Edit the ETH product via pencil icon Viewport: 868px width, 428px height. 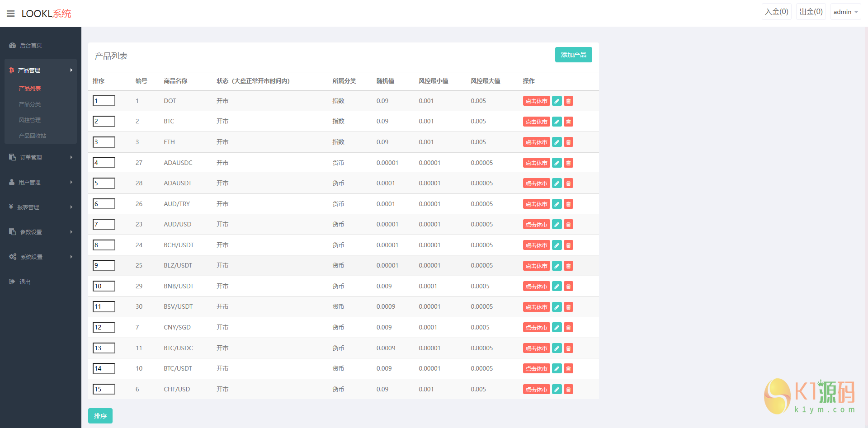(557, 142)
